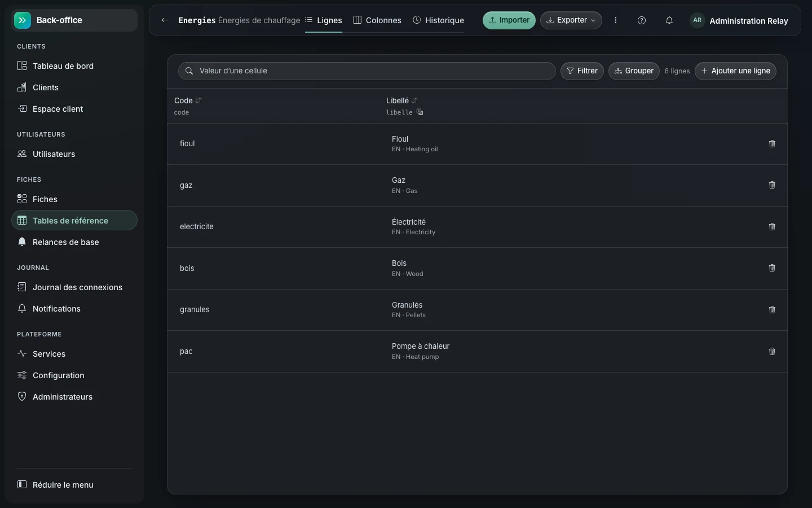Viewport: 812px width, 508px height.
Task: Delete the fioul row with trash icon
Action: click(772, 144)
